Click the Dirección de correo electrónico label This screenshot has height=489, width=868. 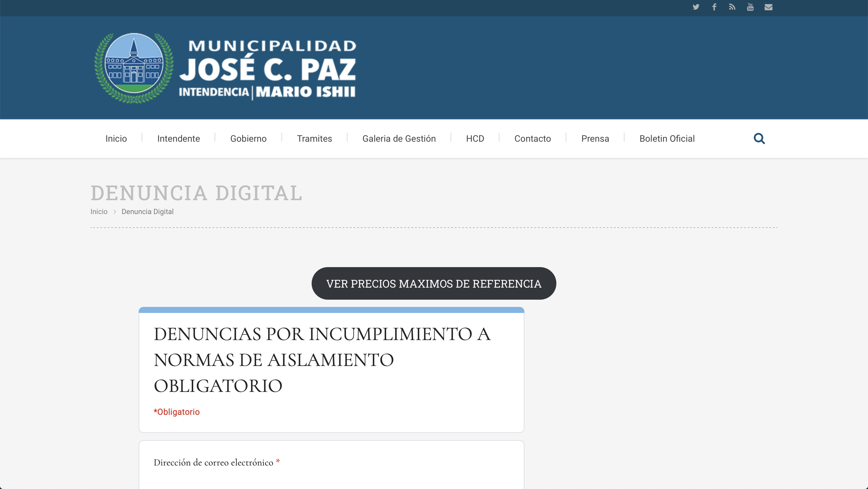click(x=213, y=462)
